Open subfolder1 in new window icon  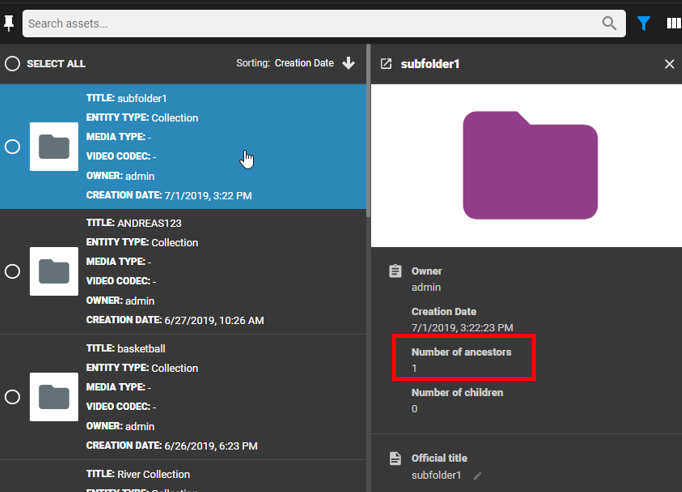tap(386, 64)
